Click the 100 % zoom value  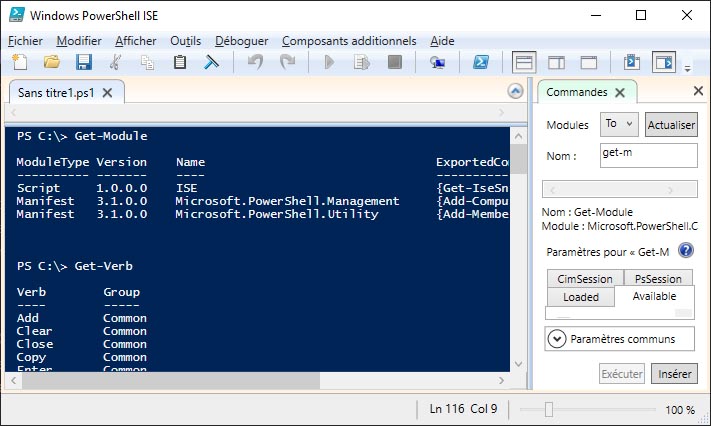tap(680, 410)
